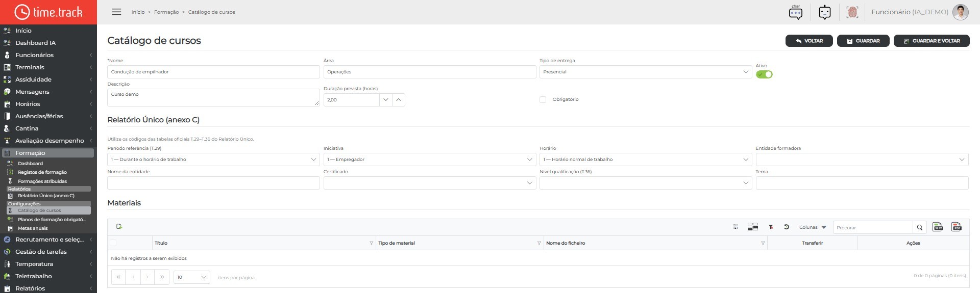Screen dimensions: 980x293
Task: Click into the Descrição textarea
Action: pos(213,97)
